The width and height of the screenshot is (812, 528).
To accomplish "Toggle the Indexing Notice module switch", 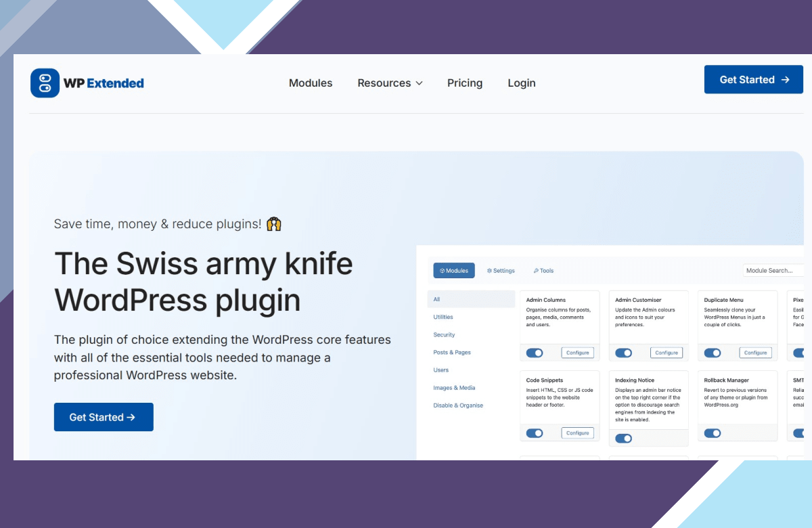I will [x=623, y=438].
